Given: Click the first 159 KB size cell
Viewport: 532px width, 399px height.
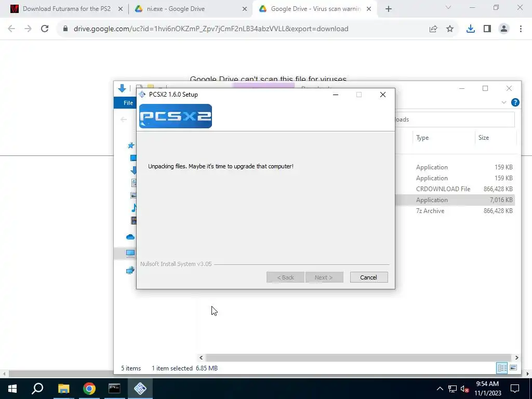Looking at the screenshot, I should pos(503,167).
